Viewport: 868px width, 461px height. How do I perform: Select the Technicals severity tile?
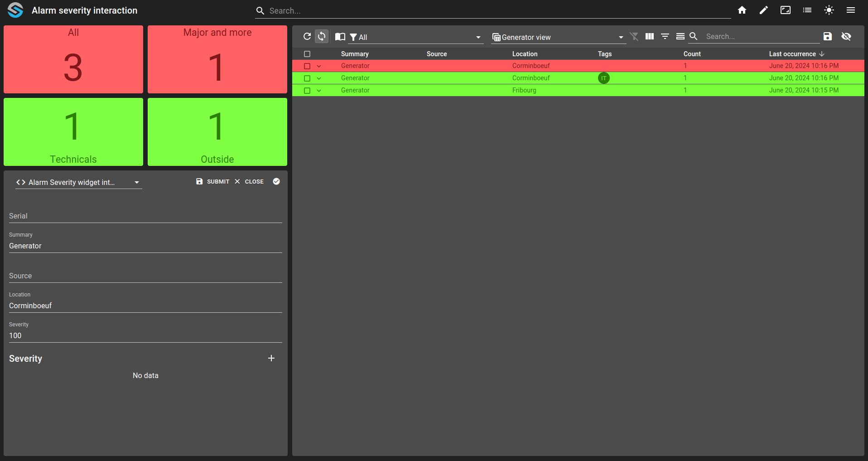point(73,132)
